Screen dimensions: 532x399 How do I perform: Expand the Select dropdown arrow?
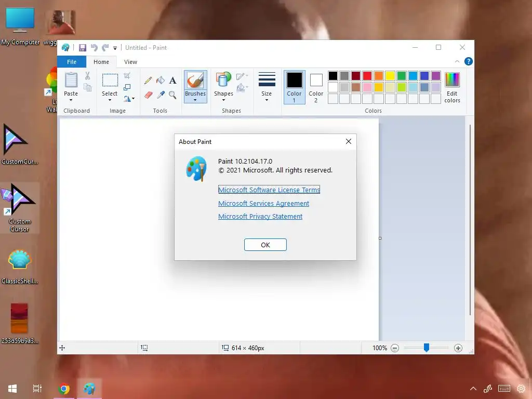tap(110, 100)
